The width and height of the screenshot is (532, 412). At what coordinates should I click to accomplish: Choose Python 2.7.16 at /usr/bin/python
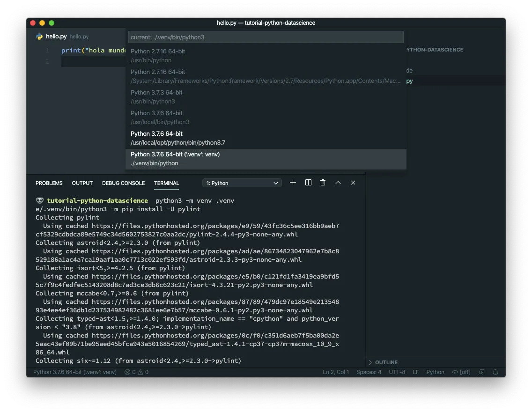[266, 56]
